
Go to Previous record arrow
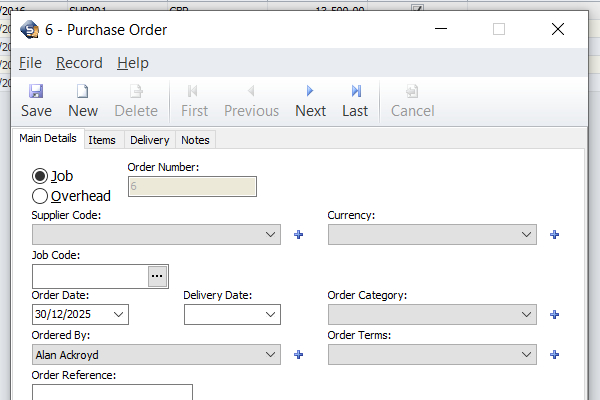[x=251, y=91]
